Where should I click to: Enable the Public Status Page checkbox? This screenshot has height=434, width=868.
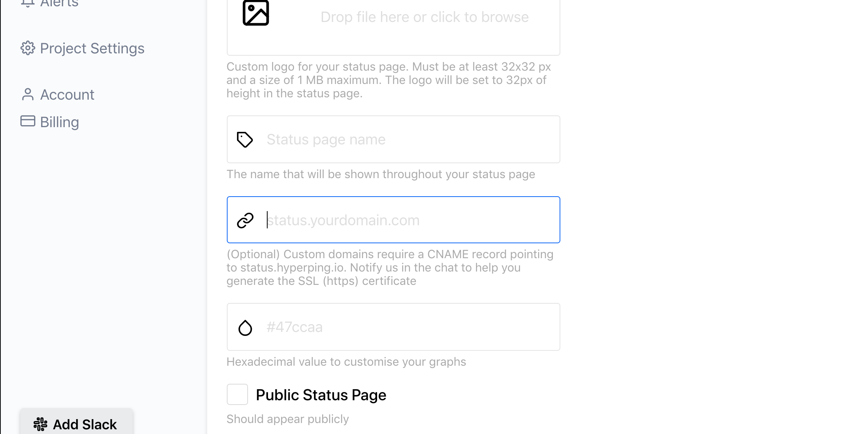pos(237,394)
